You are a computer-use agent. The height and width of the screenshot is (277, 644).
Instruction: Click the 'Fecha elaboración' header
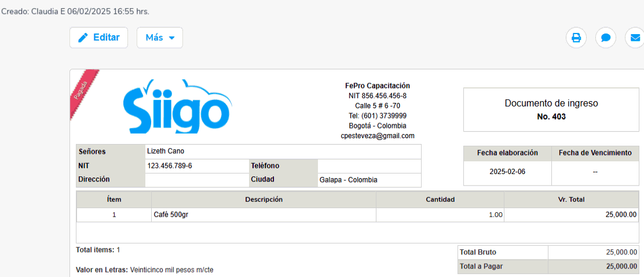tap(507, 153)
